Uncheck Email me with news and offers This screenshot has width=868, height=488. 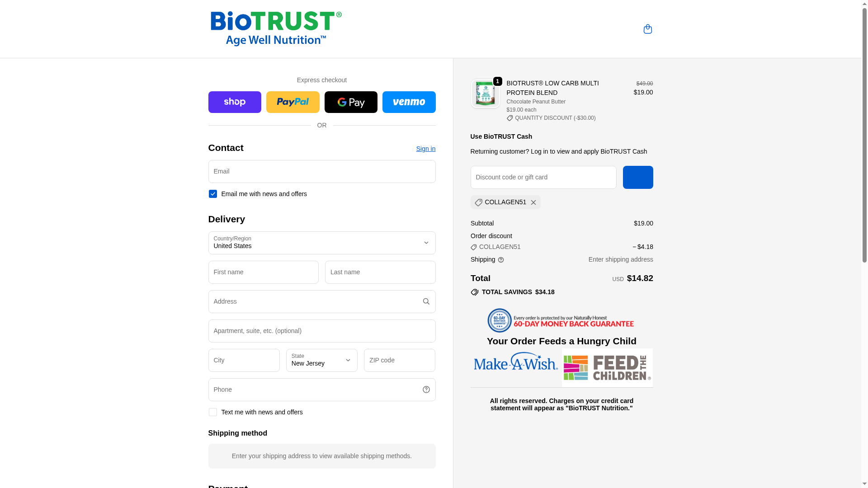[212, 194]
